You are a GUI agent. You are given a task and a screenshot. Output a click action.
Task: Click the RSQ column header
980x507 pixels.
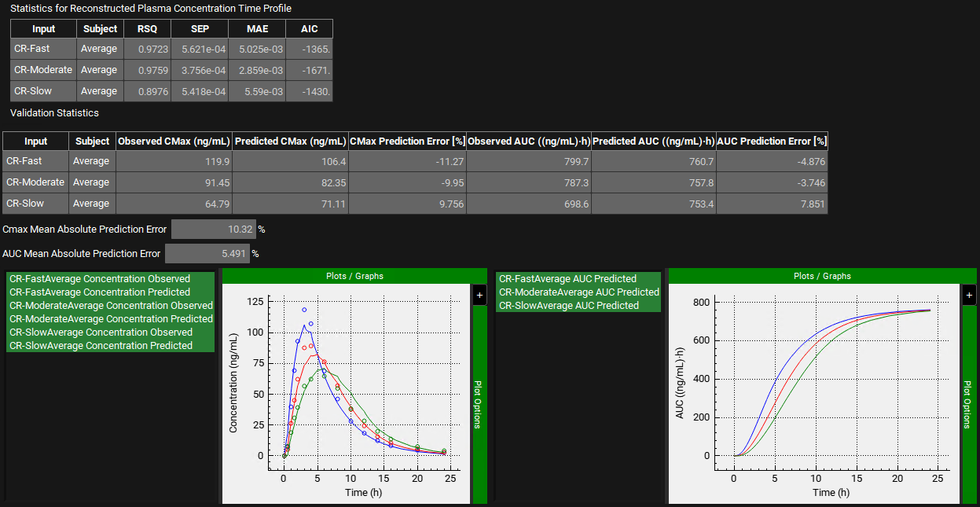pyautogui.click(x=147, y=29)
